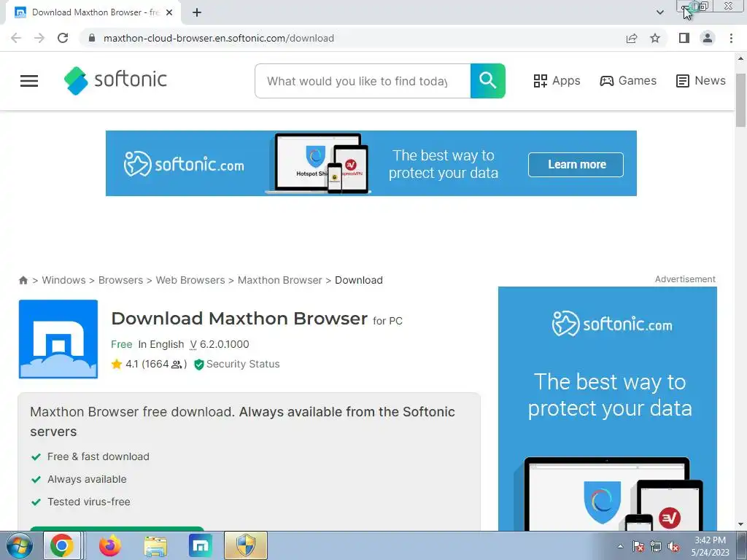Screen dimensions: 747x560
Task: Click the muted volume tray icon
Action: coord(673,546)
